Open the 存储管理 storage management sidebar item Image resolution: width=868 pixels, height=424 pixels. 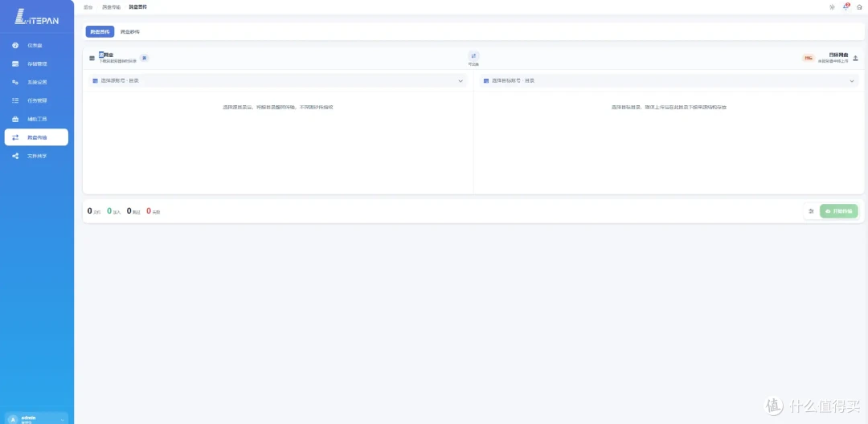36,63
